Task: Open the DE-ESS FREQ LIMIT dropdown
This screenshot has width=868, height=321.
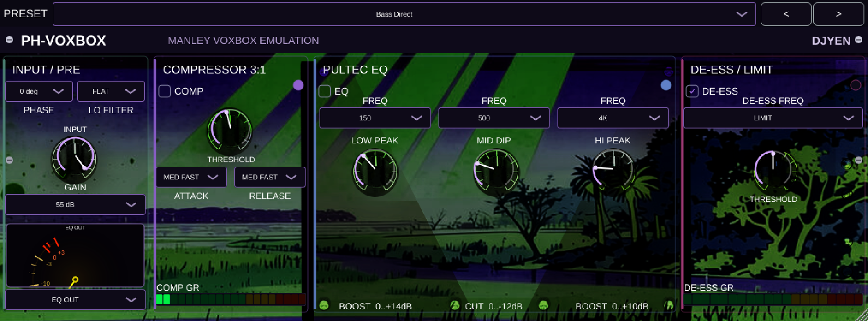Action: (773, 118)
